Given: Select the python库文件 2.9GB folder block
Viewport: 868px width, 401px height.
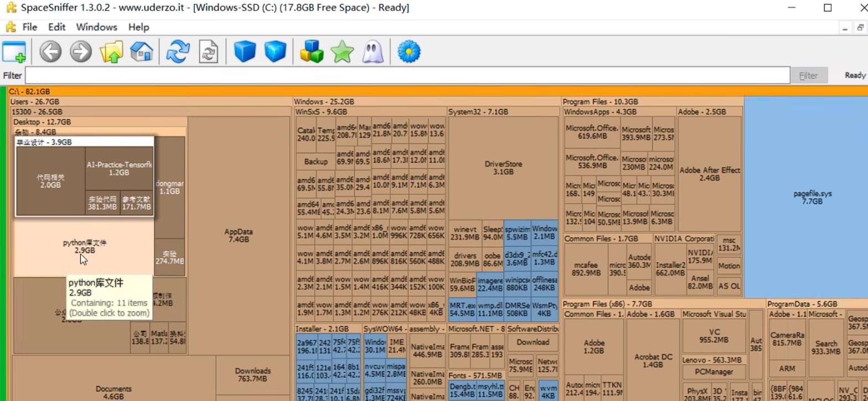Looking at the screenshot, I should pos(85,246).
